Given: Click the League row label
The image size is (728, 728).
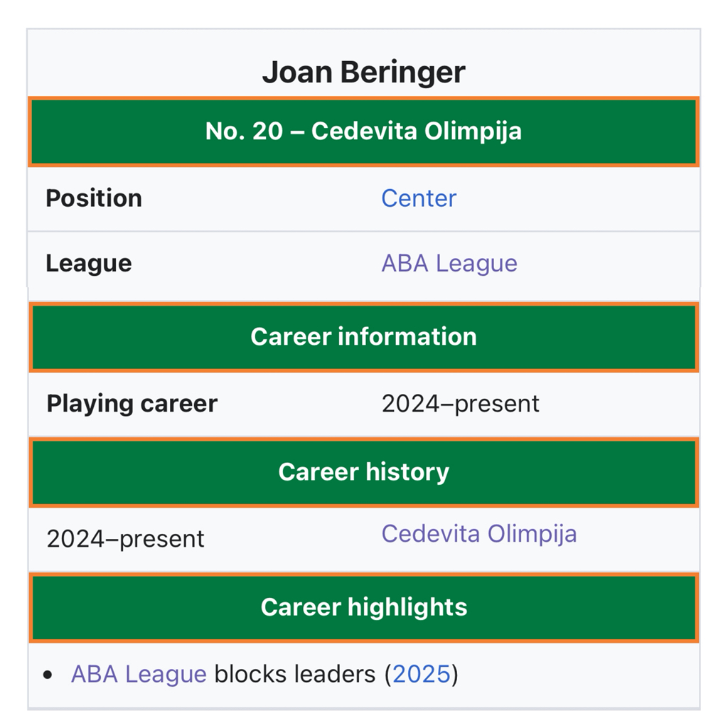Looking at the screenshot, I should [x=89, y=264].
